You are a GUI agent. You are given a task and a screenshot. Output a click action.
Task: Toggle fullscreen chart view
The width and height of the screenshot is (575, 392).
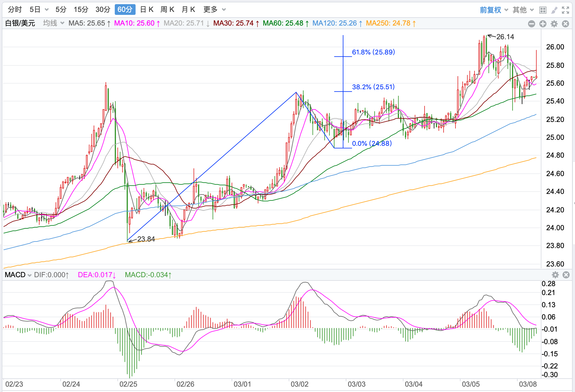click(565, 10)
